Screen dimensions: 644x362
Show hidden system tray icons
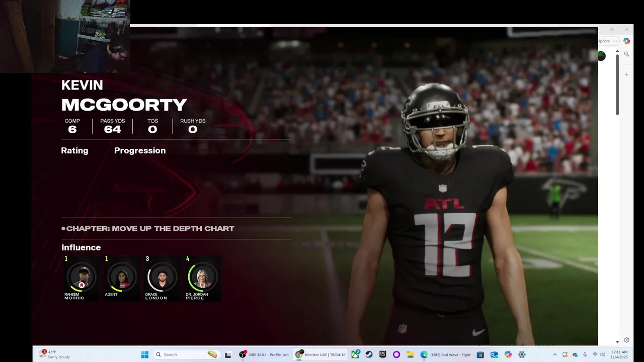pyautogui.click(x=556, y=354)
